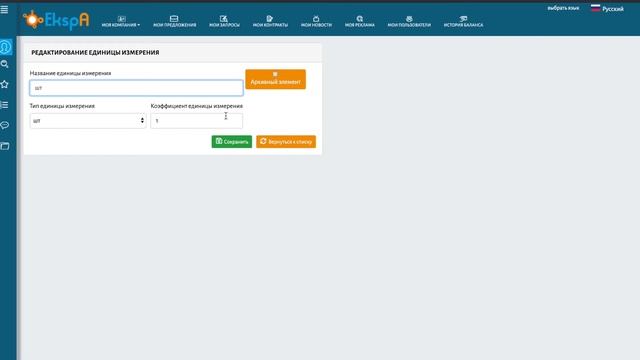Click the EkspA logo
The width and height of the screenshot is (640, 360).
pyautogui.click(x=56, y=20)
